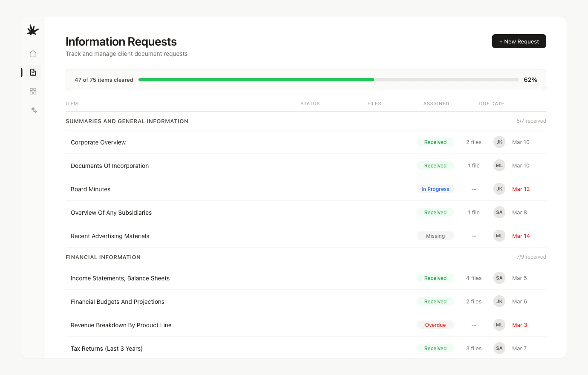
Task: Click the cannabis leaf app logo
Action: tap(33, 30)
